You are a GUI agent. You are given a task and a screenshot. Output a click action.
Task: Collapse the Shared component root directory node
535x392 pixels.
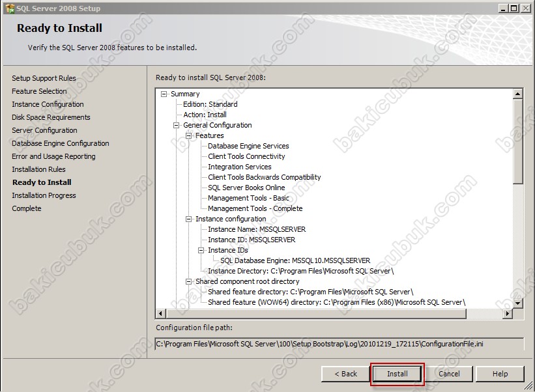(189, 281)
